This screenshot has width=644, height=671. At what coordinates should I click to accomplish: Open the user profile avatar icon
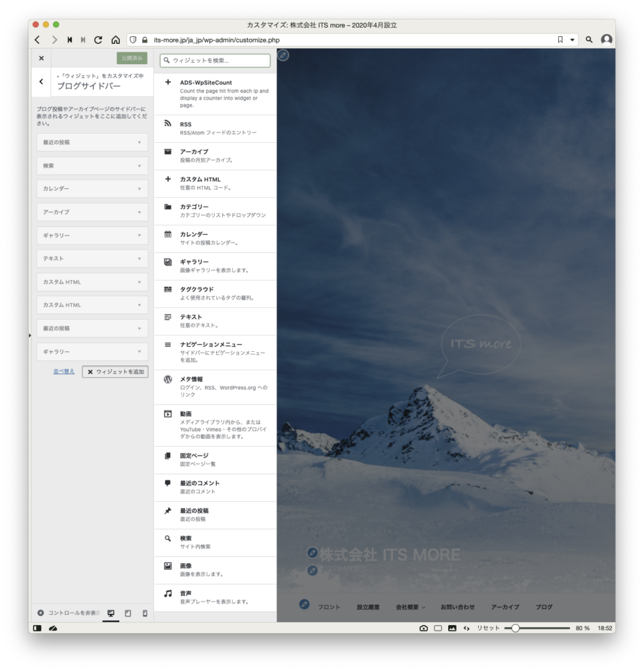point(607,40)
